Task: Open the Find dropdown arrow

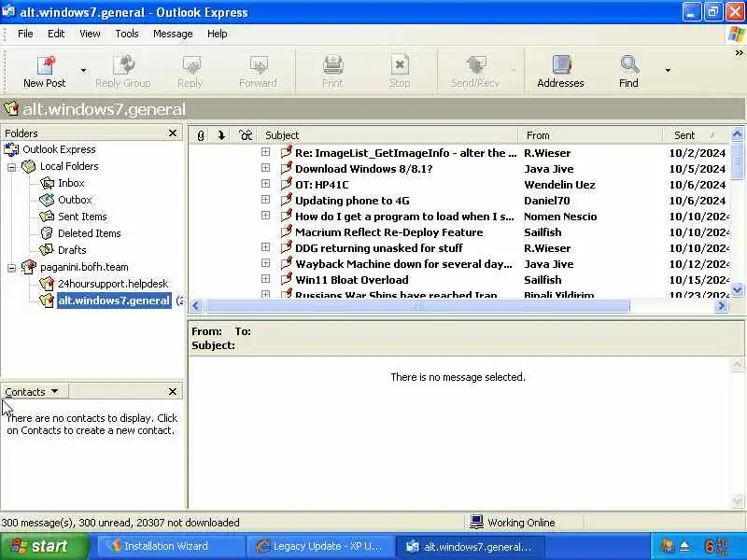Action: (x=668, y=71)
